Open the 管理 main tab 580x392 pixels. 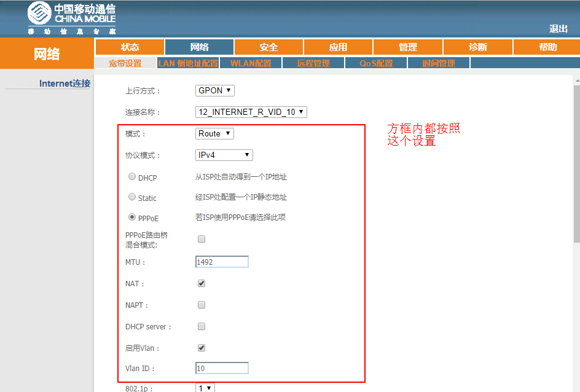pyautogui.click(x=408, y=47)
